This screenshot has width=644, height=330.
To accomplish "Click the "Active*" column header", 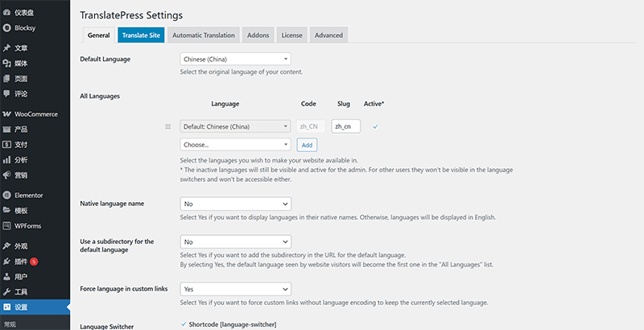I will click(x=374, y=104).
